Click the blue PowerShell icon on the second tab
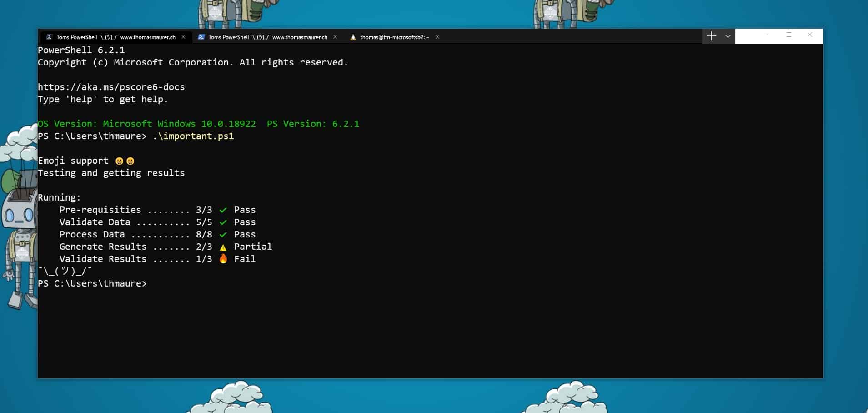The image size is (868, 413). click(x=201, y=37)
